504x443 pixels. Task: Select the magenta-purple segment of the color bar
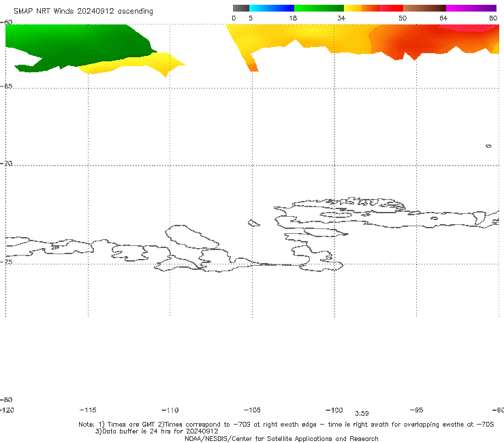pyautogui.click(x=471, y=8)
